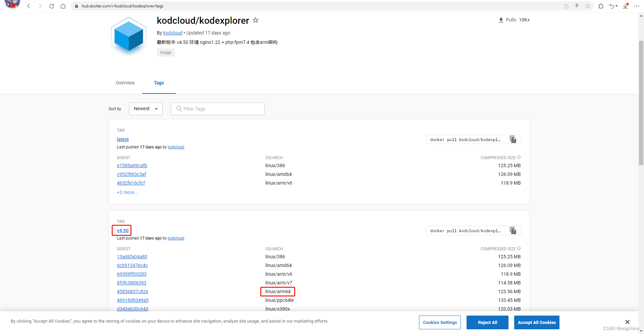Reload the page with the refresh icon

[x=52, y=6]
